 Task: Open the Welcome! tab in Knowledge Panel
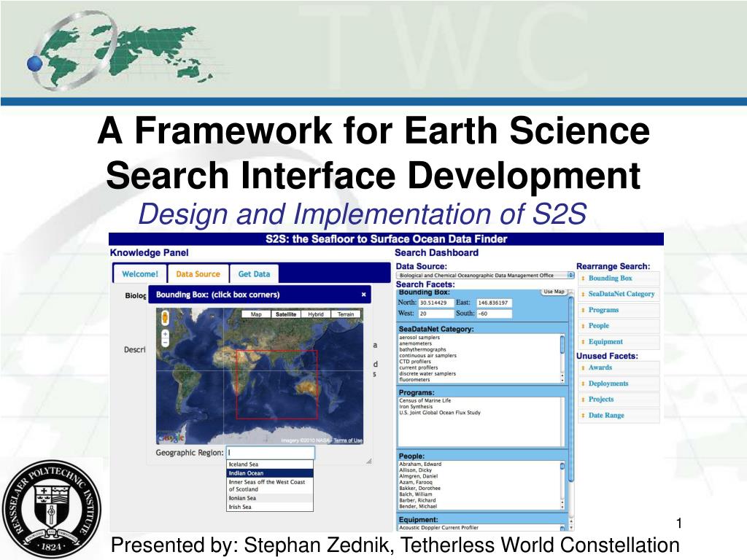(x=139, y=274)
